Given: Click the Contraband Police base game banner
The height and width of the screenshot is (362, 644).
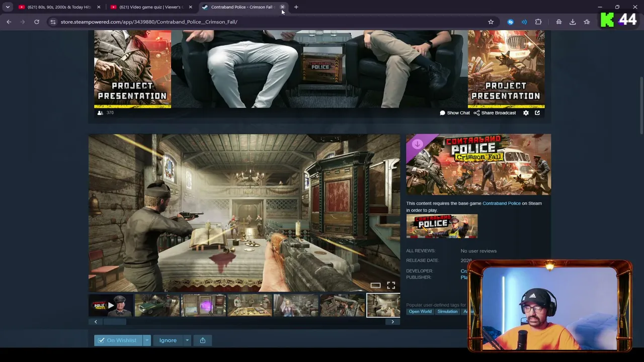Looking at the screenshot, I should [x=442, y=226].
